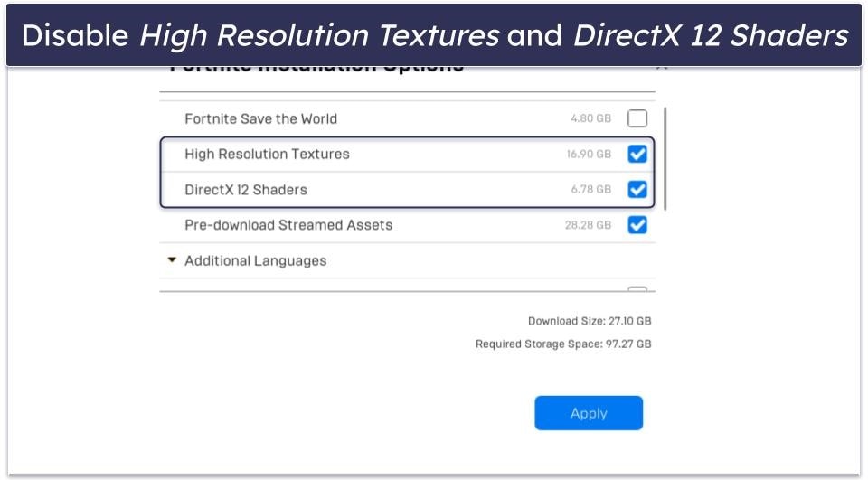Untick the Pre-download Streamed Assets checkbox
The width and height of the screenshot is (868, 480).
pyautogui.click(x=637, y=225)
